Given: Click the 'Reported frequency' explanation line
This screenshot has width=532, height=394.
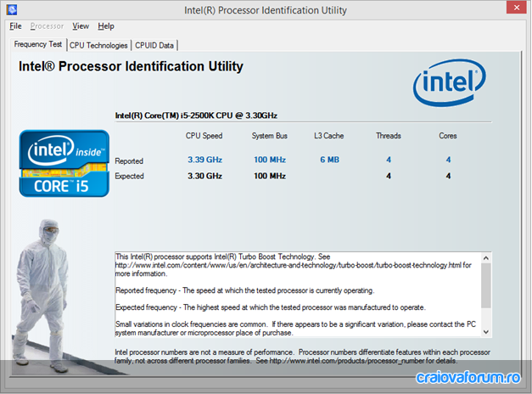Looking at the screenshot, I should (x=244, y=290).
